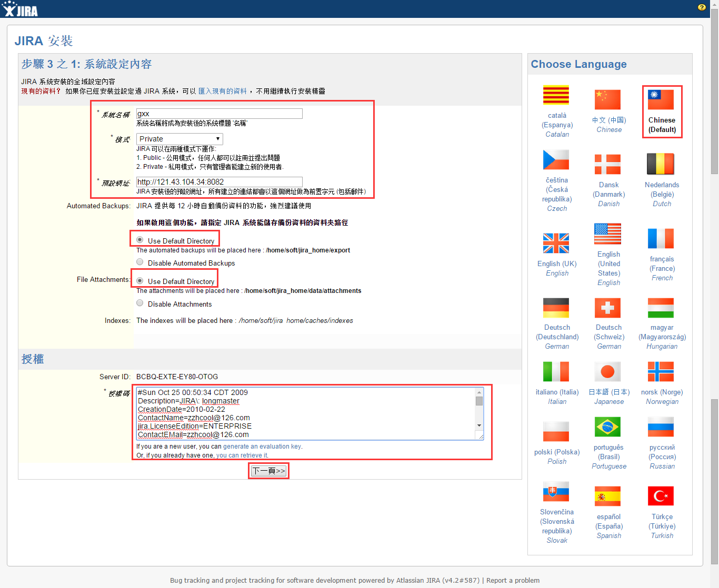Choose the Deutsch Deutschland flag

(556, 308)
